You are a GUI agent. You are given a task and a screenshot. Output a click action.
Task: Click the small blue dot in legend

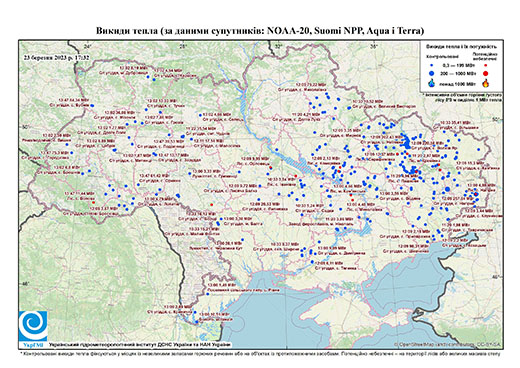(432, 66)
